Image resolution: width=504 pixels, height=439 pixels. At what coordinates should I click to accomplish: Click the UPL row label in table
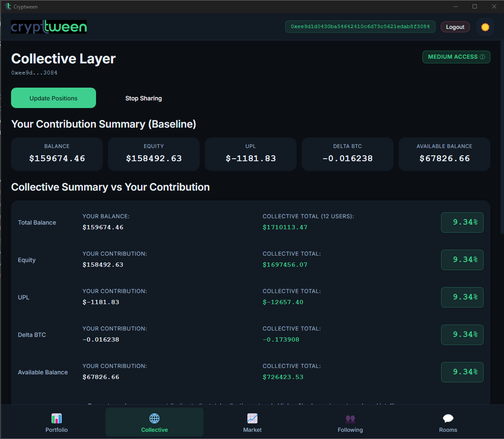coord(23,297)
